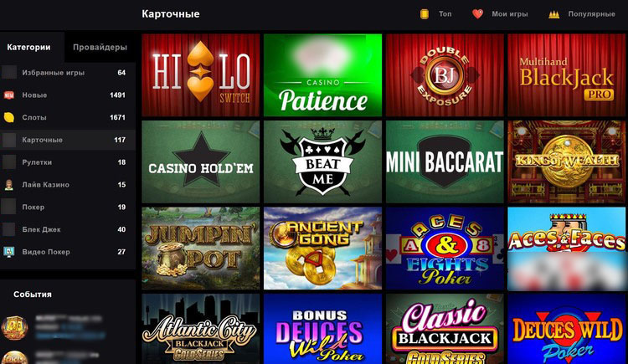Launch the Hi Lo Switch game
Viewport: 628px width, 364px height.
201,75
